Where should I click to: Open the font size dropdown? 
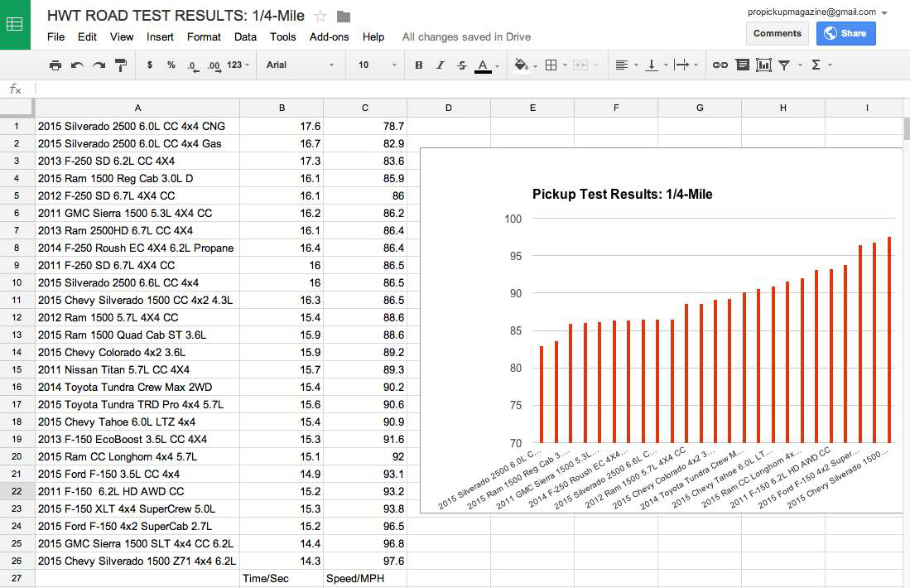(x=374, y=65)
